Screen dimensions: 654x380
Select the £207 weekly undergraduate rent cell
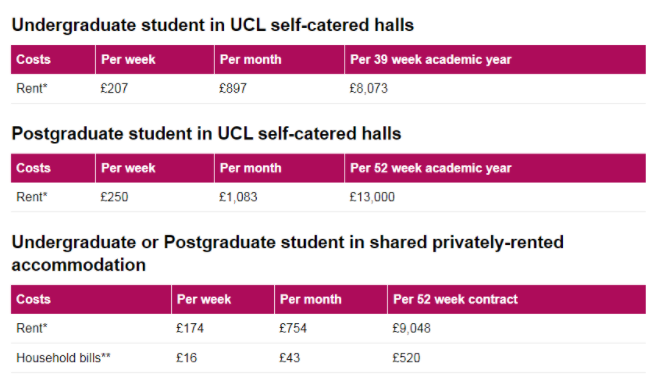tap(114, 88)
